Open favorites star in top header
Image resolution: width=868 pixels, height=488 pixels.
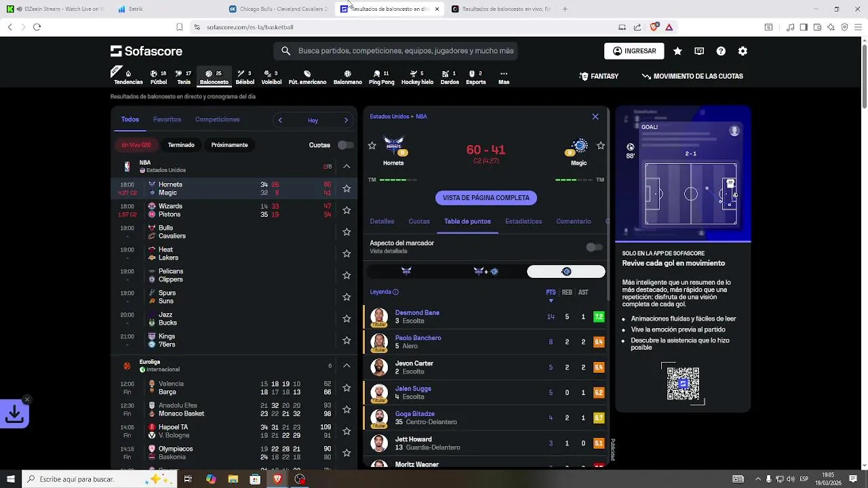point(677,51)
